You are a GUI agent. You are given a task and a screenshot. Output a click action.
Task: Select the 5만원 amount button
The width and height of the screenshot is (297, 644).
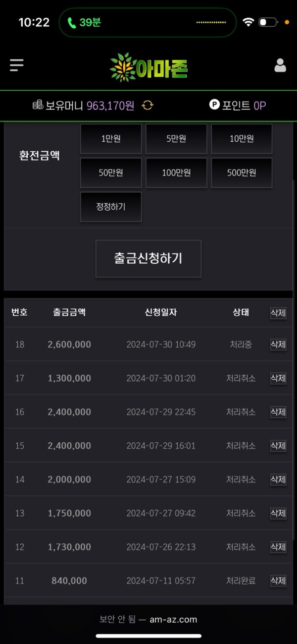tap(176, 139)
